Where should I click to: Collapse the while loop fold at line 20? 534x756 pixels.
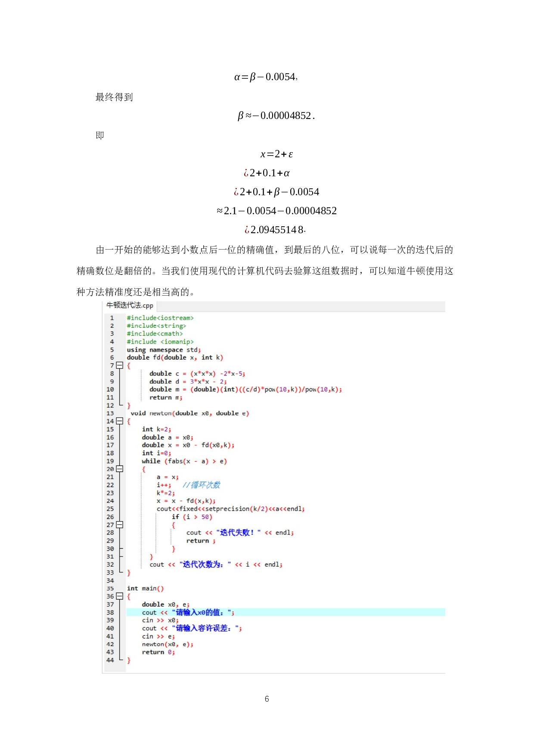[x=120, y=469]
